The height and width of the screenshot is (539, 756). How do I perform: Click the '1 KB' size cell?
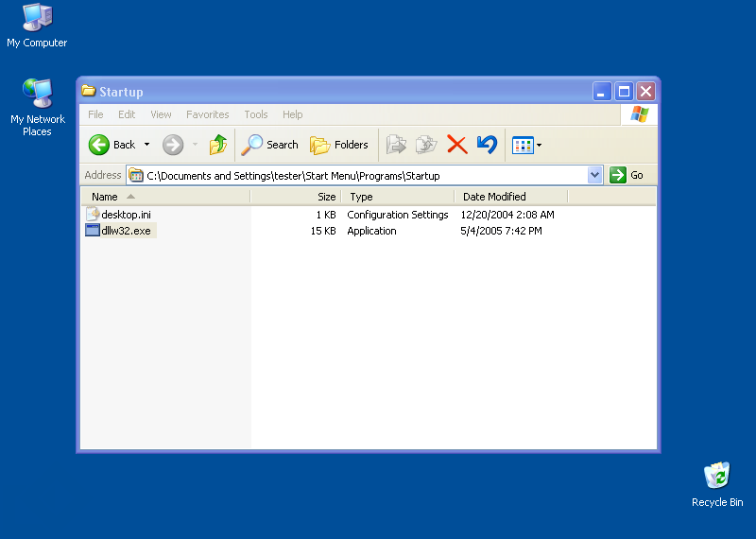tap(326, 215)
